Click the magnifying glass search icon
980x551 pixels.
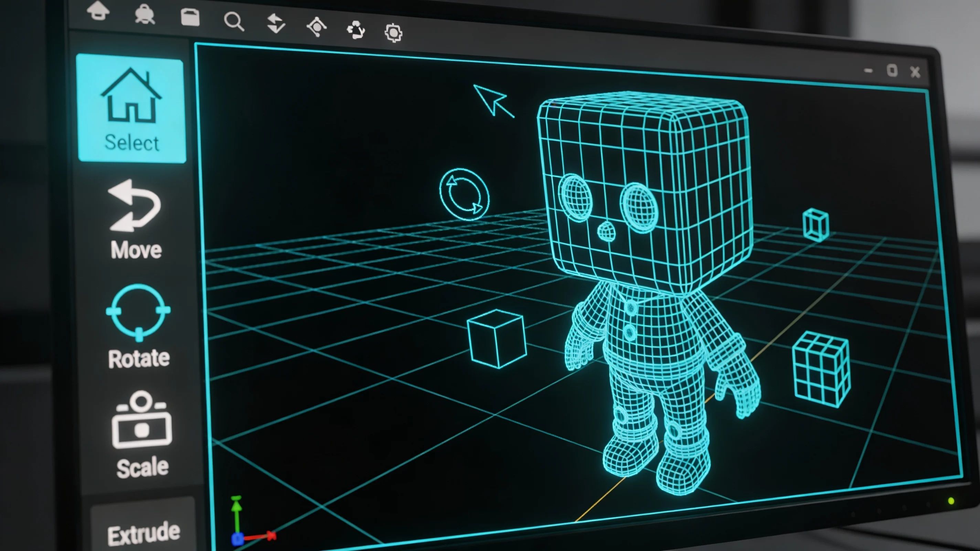(234, 21)
